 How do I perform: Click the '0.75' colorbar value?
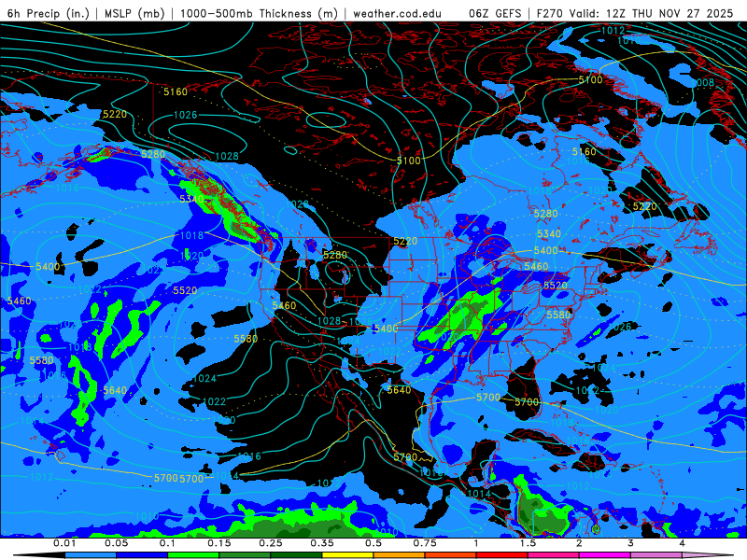425,543
